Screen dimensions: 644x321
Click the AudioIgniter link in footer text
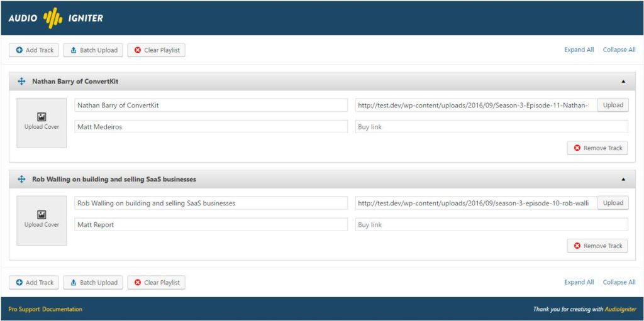pos(621,309)
